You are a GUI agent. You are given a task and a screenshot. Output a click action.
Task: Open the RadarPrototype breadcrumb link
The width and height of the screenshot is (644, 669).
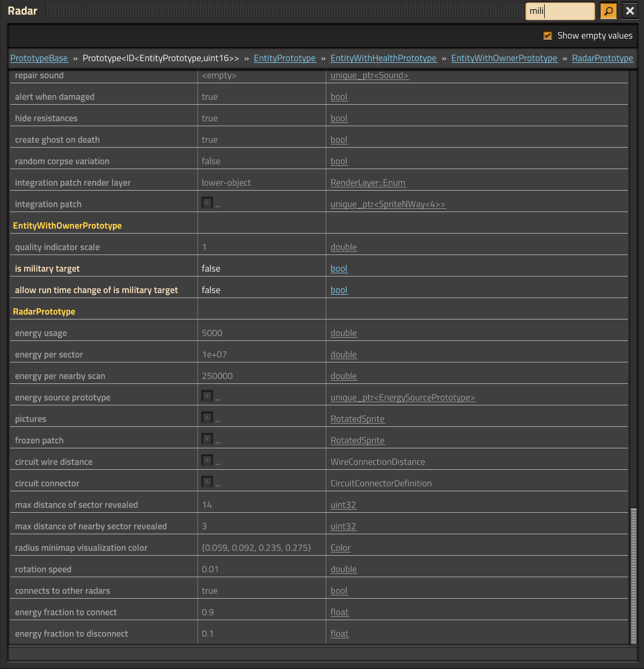602,58
